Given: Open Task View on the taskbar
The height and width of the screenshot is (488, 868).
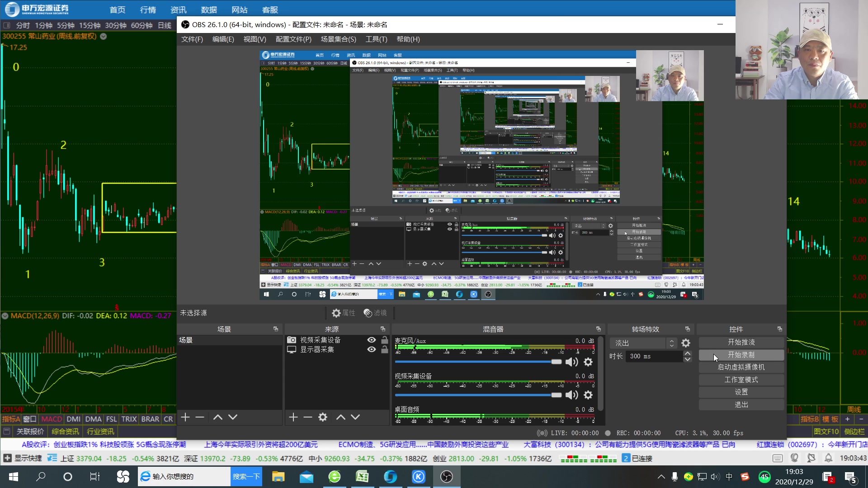Looking at the screenshot, I should [x=95, y=476].
